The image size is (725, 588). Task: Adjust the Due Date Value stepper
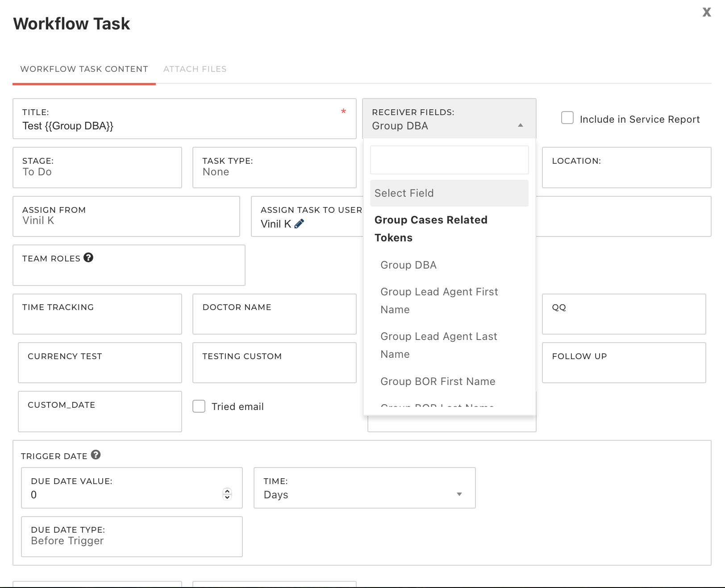(227, 494)
